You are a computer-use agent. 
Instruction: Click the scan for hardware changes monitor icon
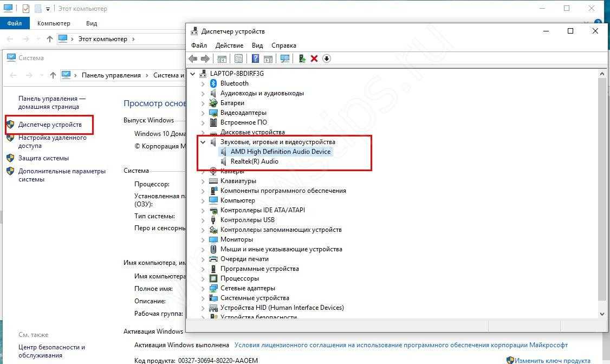tap(285, 58)
